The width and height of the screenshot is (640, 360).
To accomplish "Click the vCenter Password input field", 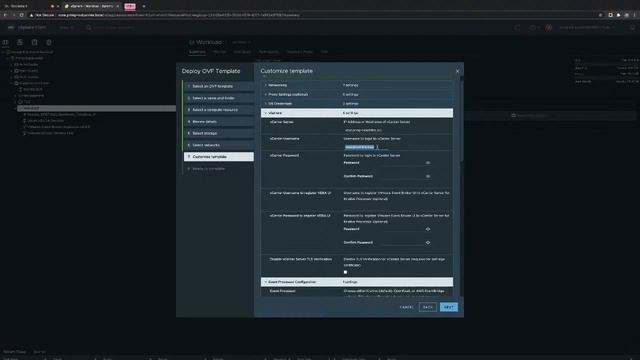I will [402, 163].
